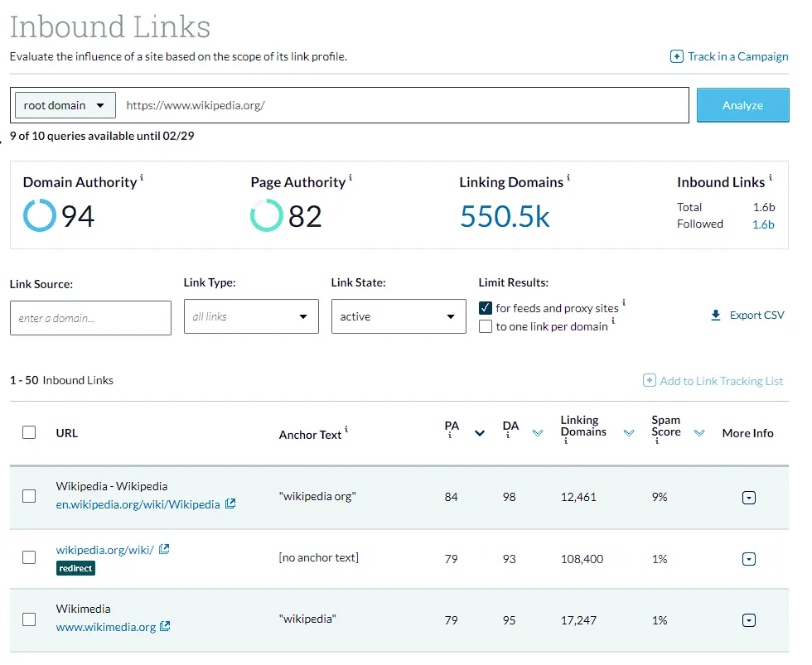The image size is (812, 665).
Task: Click info icon next to one link per domain
Action: pyautogui.click(x=613, y=320)
